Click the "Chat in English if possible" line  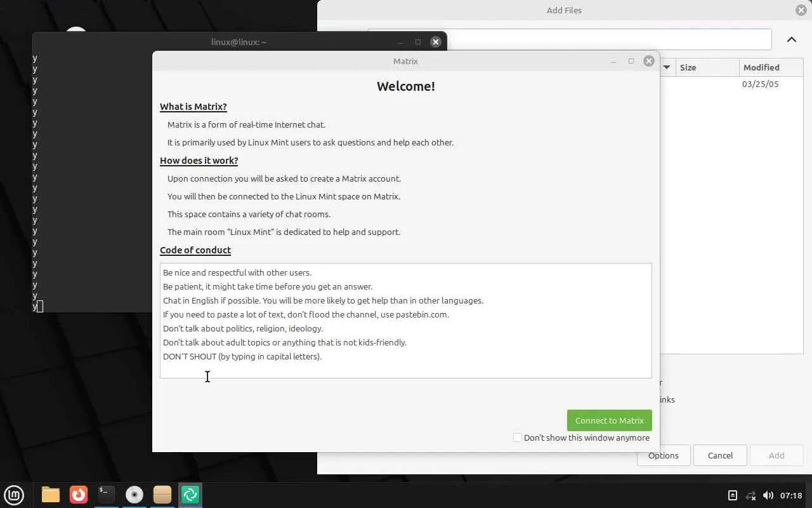(323, 300)
